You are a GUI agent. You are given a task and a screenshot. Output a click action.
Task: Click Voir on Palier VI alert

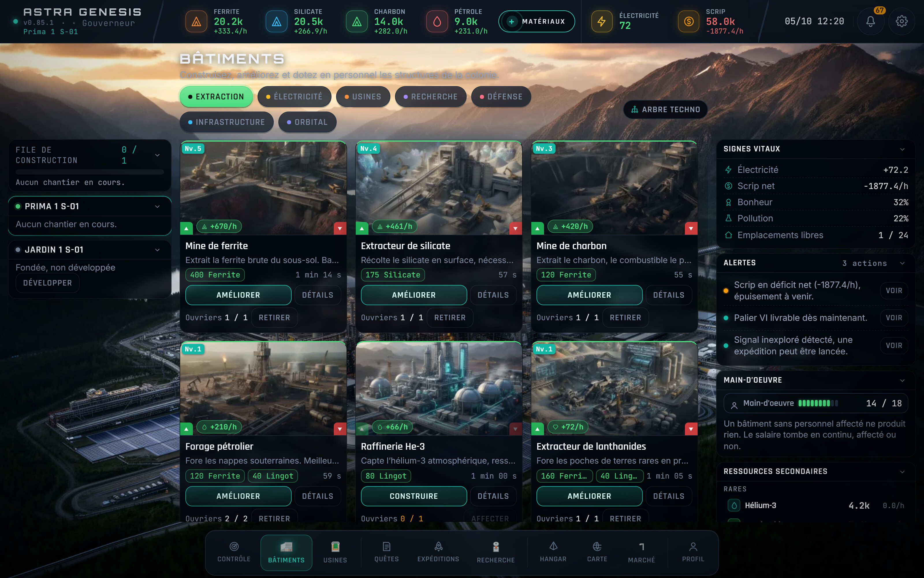point(894,318)
